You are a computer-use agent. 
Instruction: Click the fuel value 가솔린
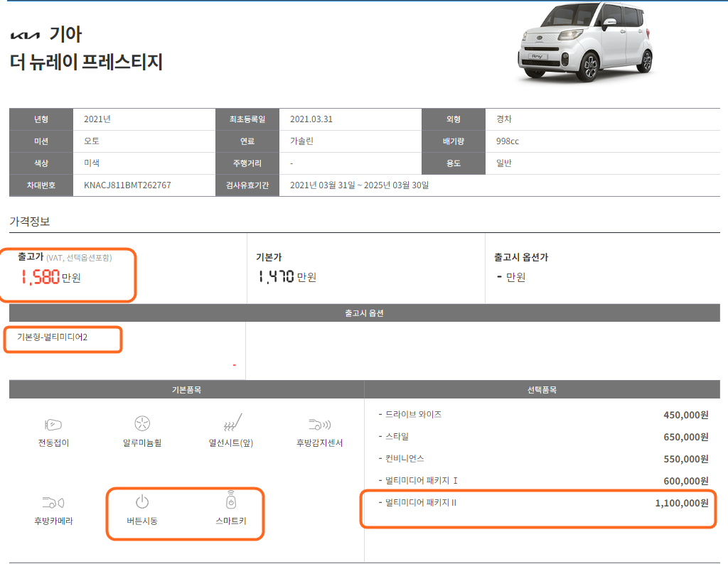point(301,141)
